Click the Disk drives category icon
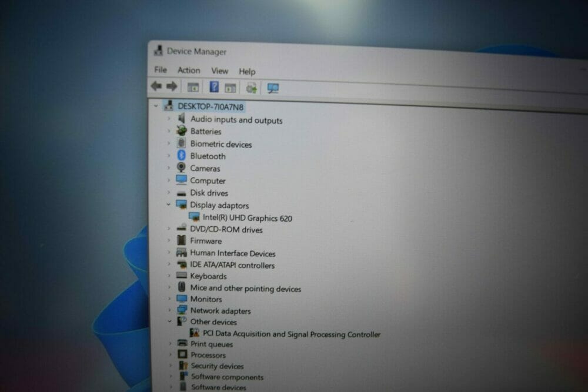Screen dimensions: 588x392 coord(181,193)
